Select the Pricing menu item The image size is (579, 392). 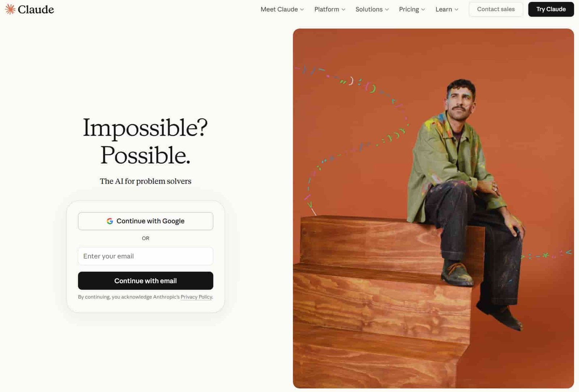pos(412,9)
